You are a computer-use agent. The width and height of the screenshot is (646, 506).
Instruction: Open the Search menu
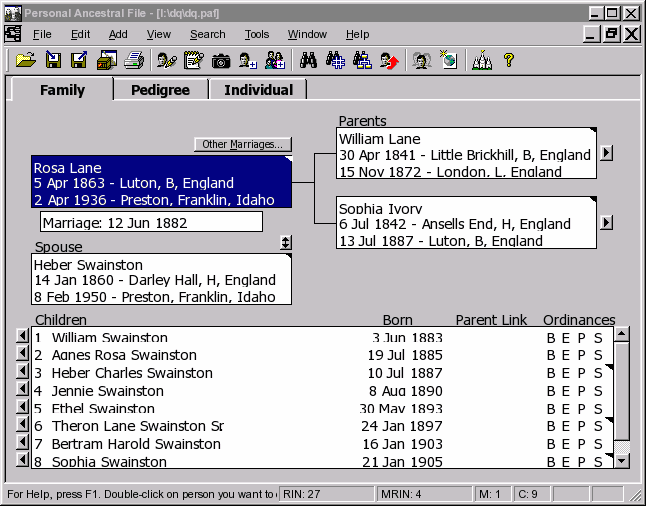tap(208, 34)
